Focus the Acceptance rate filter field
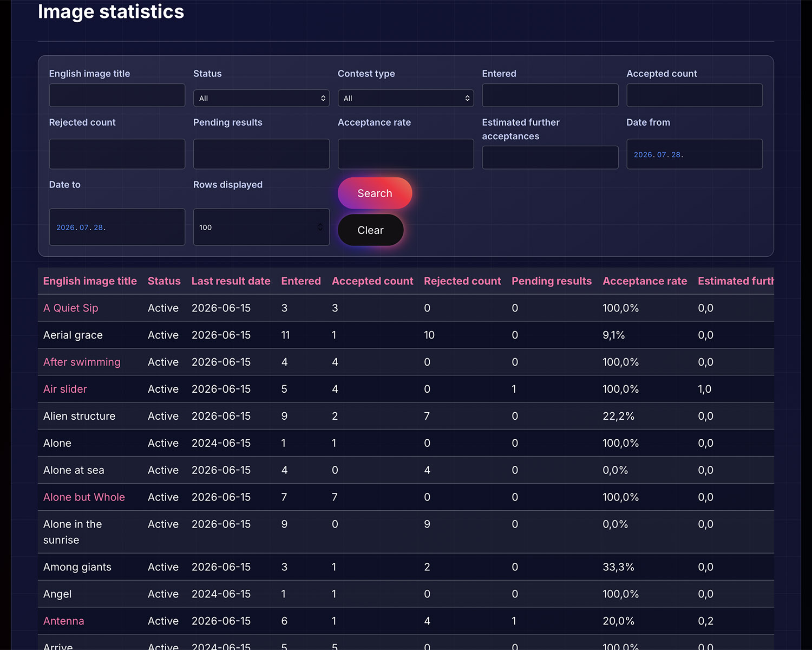 (x=405, y=154)
